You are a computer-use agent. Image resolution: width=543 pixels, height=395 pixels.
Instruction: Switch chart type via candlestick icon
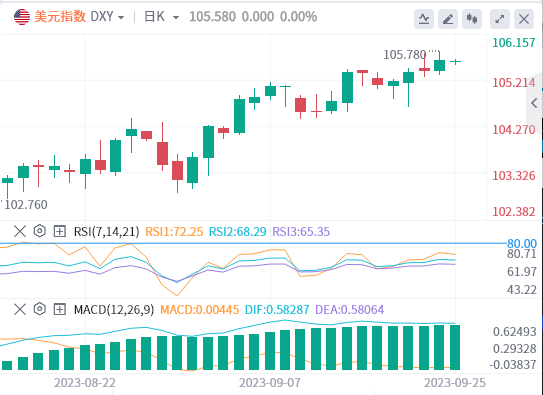click(472, 19)
